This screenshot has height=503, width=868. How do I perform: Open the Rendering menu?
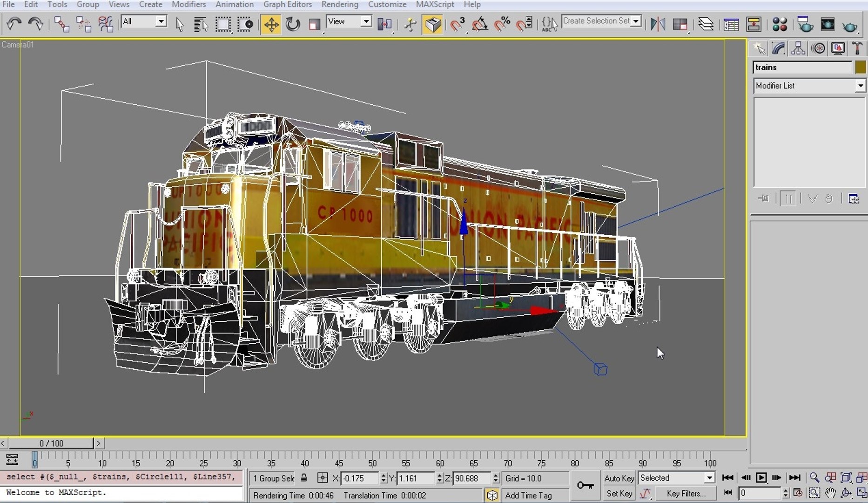(340, 5)
